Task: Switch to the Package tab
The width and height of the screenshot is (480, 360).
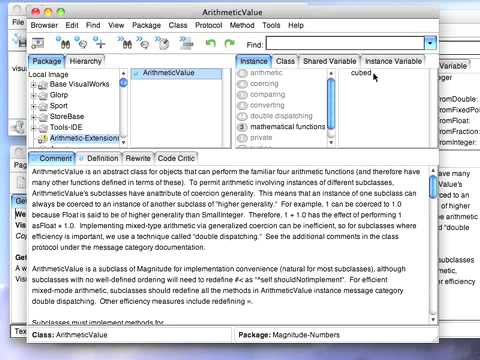Action: tap(47, 61)
